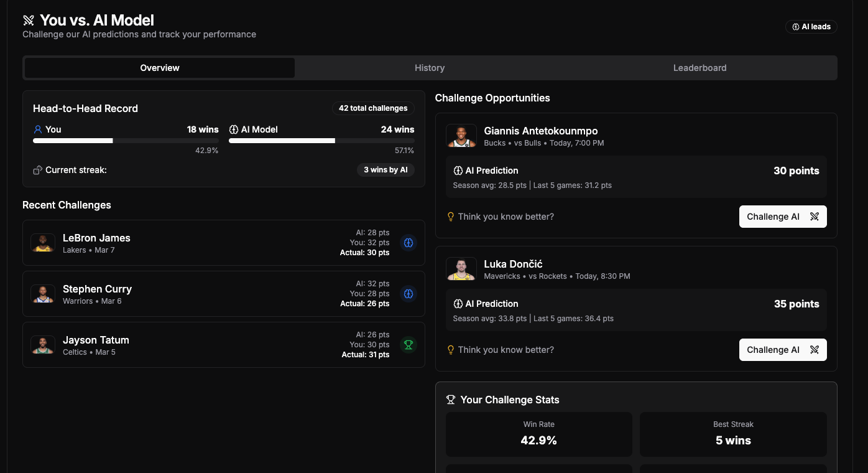The image size is (868, 473).
Task: Switch to the History tab
Action: (430, 68)
